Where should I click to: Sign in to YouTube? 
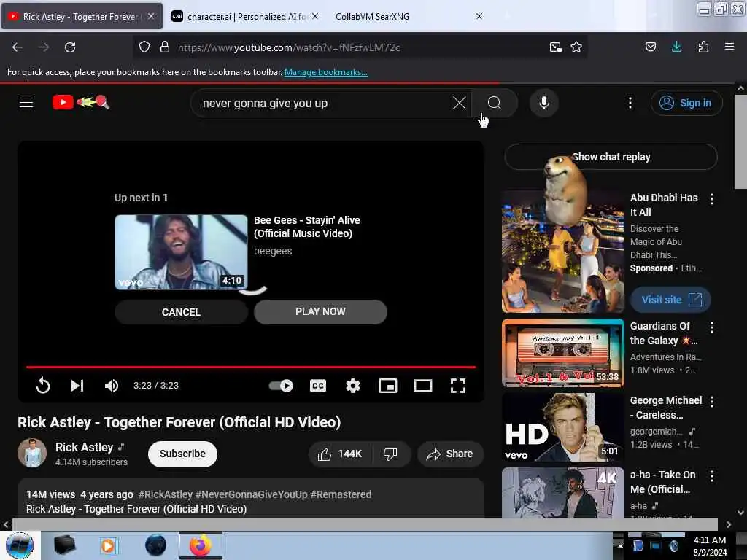tap(686, 103)
